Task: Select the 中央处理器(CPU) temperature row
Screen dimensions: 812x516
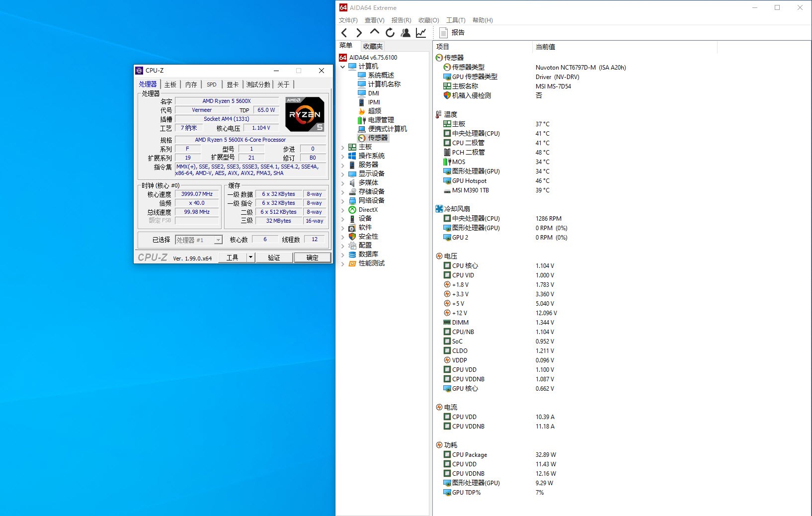Action: click(x=497, y=134)
